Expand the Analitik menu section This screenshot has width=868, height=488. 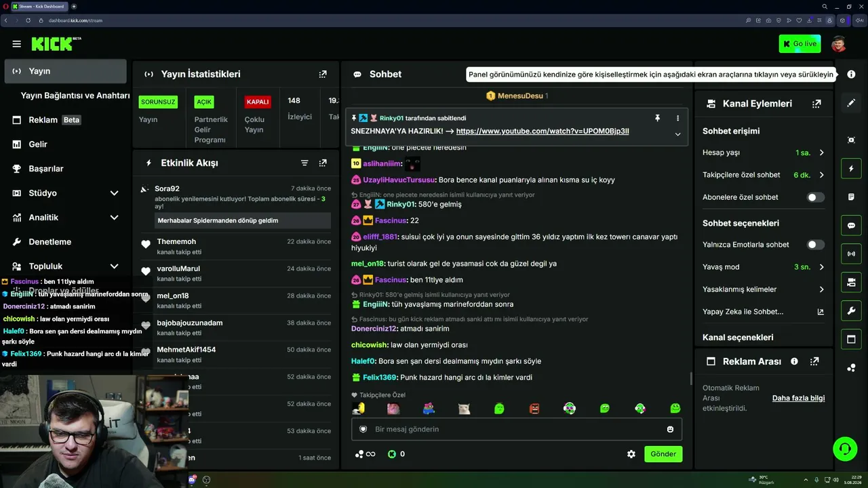[114, 218]
